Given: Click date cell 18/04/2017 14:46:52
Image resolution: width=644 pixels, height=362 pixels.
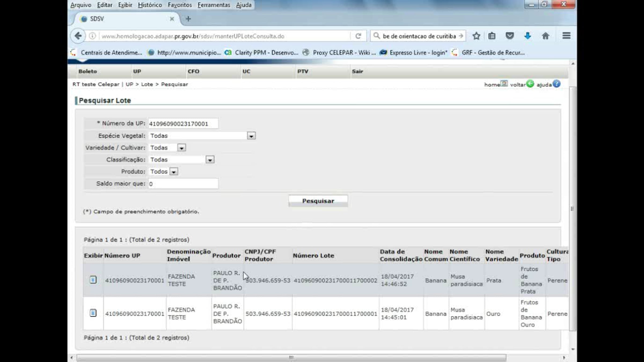Looking at the screenshot, I should coord(397,280).
